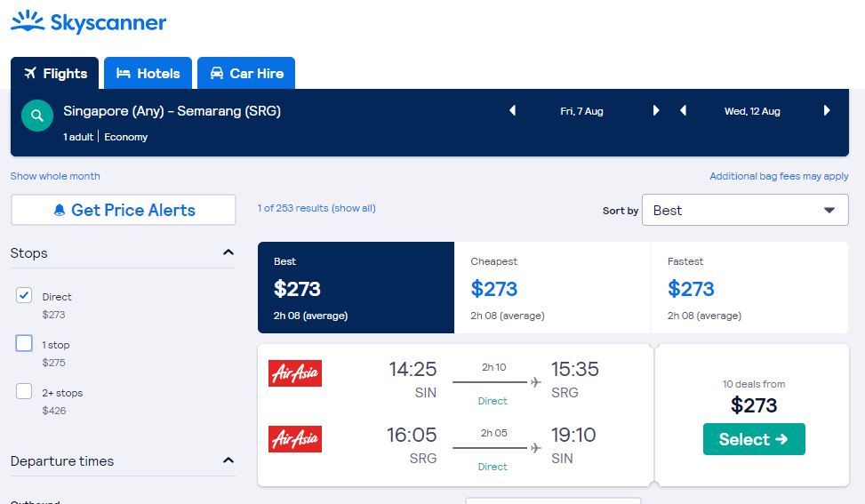Select the Cheapest $273 sorting option

point(552,288)
